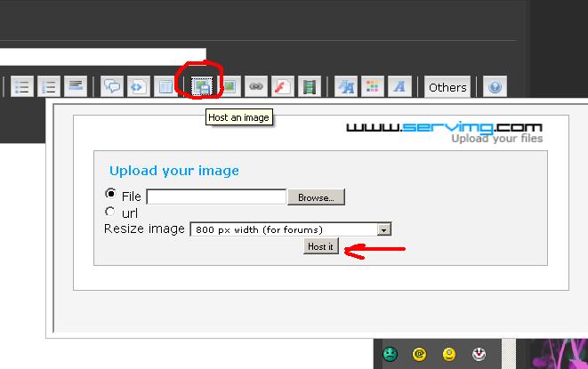
Task: Insert a link with chain icon
Action: [x=256, y=86]
